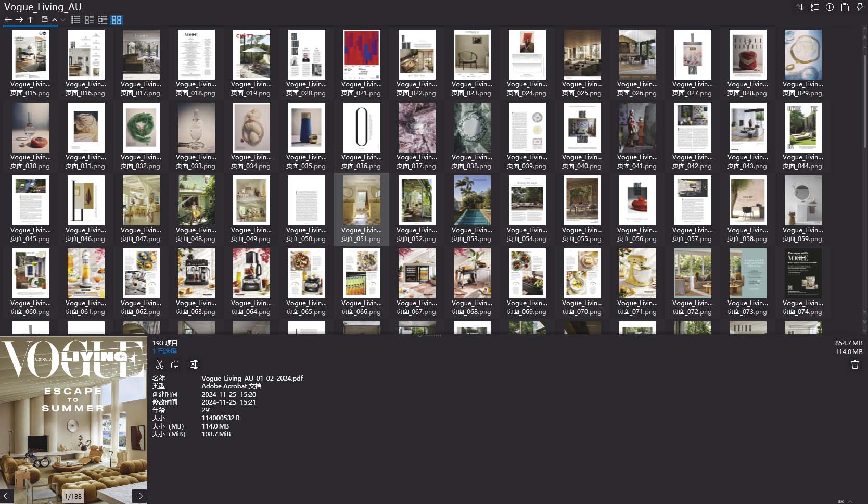This screenshot has width=868, height=504.
Task: Go forward with the right arrow navigation icon
Action: 19,20
